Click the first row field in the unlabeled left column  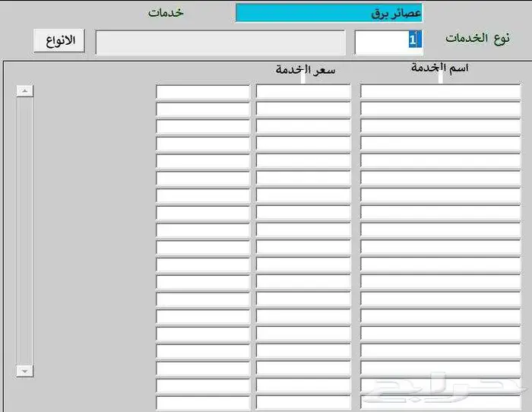[x=203, y=92]
